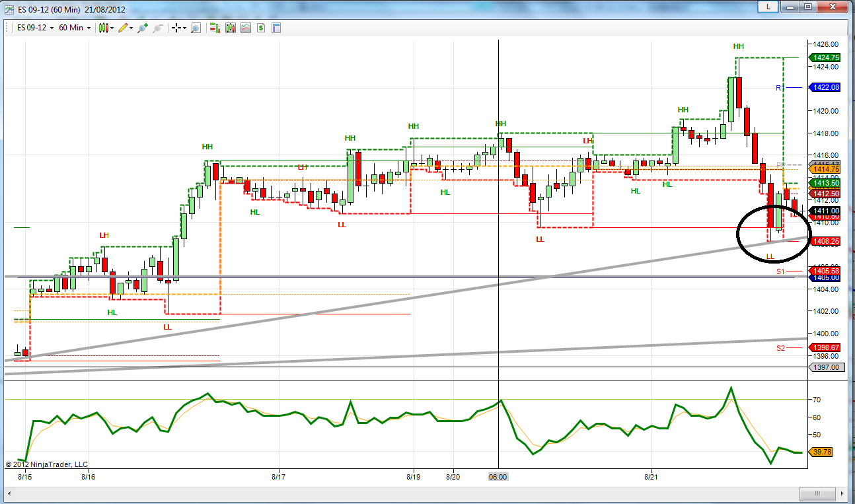Click the highlighted 06:00 time marker

pyautogui.click(x=498, y=476)
